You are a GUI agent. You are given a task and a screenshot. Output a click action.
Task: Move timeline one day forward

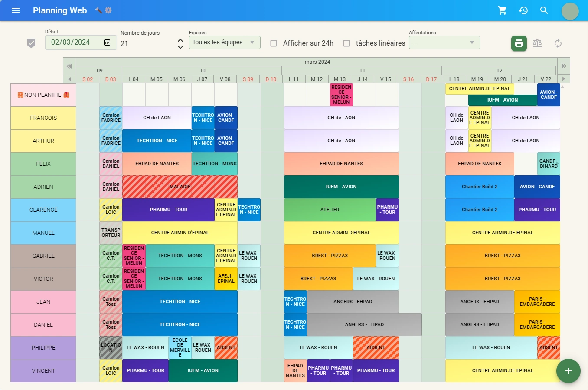(x=564, y=79)
